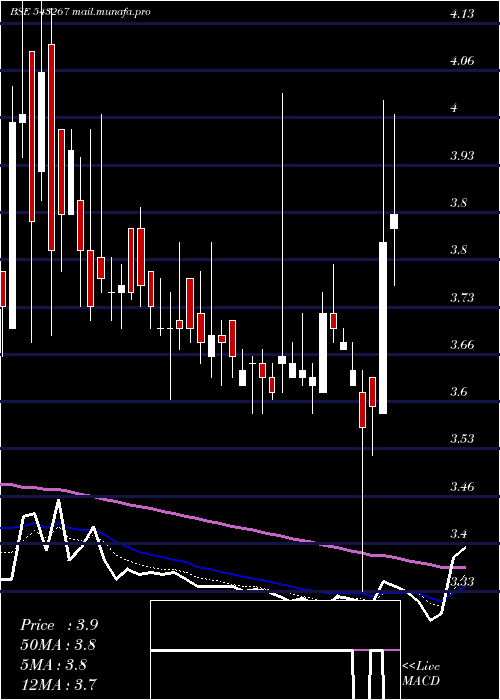Click the 3.93 price axis label
This screenshot has width=500, height=700.
pos(462,156)
